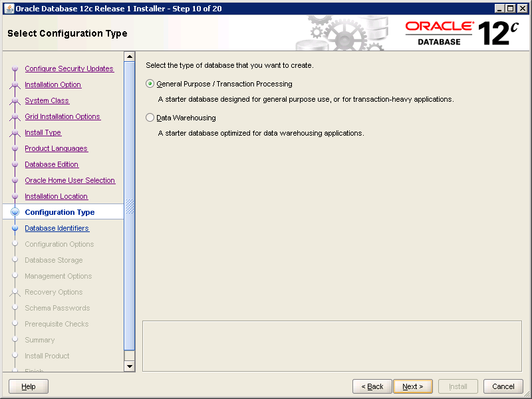The width and height of the screenshot is (532, 399).
Task: Close the installer window
Action: [523, 9]
